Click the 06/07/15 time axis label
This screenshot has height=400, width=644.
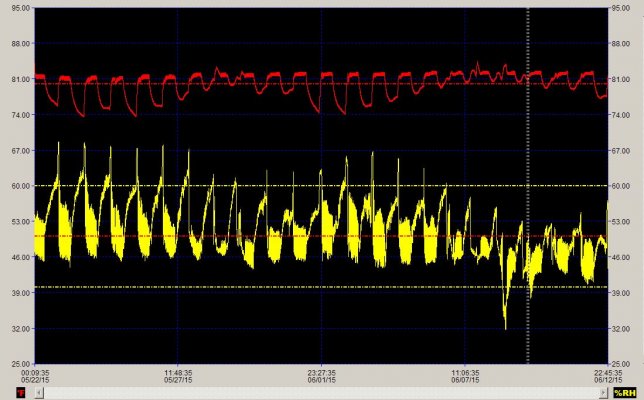pyautogui.click(x=465, y=380)
